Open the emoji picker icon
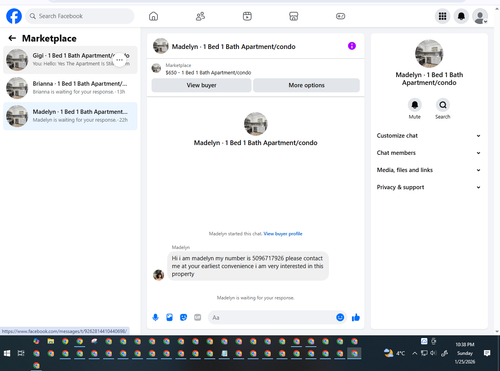500x371 pixels. point(340,317)
